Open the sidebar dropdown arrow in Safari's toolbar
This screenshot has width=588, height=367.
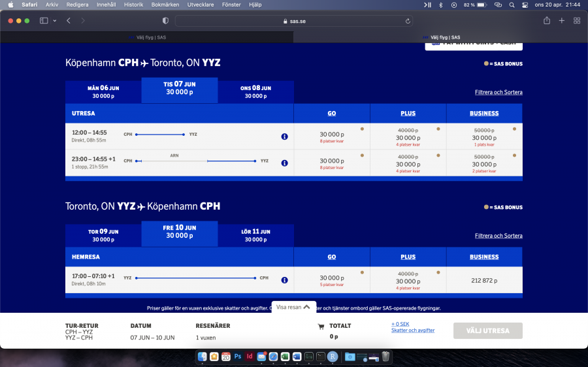click(x=55, y=21)
